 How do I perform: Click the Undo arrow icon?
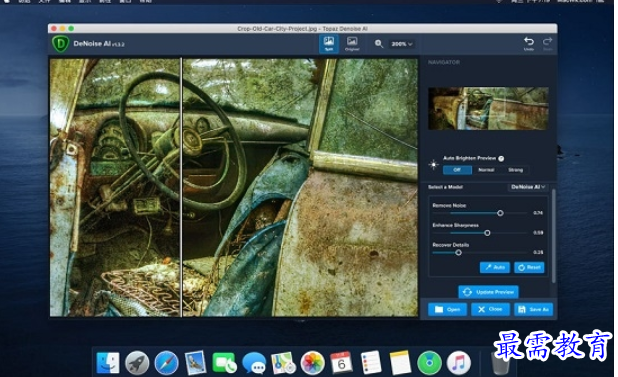(x=529, y=43)
